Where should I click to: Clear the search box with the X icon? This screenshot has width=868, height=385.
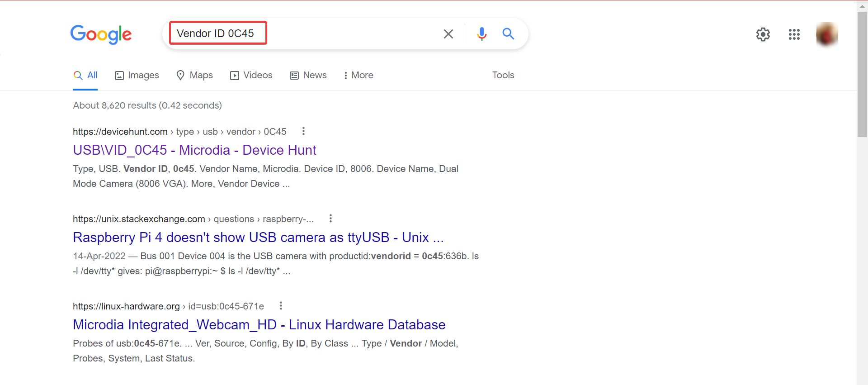click(x=448, y=34)
